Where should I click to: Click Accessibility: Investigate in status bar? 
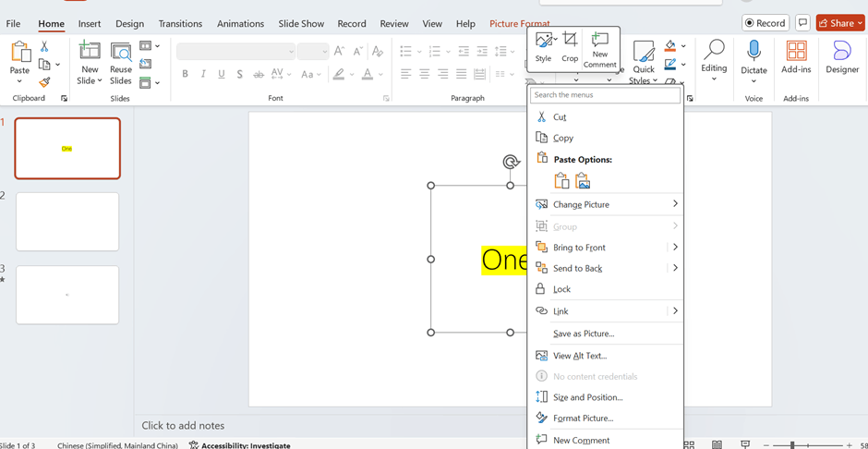tap(240, 445)
